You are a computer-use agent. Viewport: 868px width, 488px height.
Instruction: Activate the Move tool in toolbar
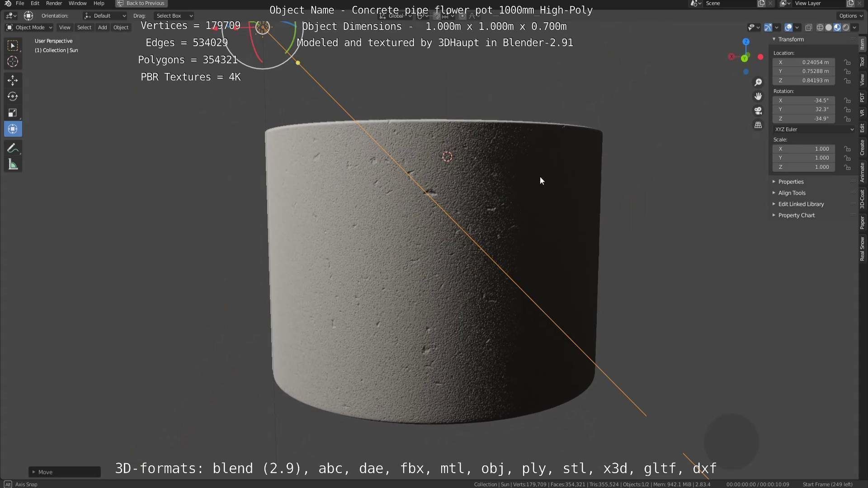click(13, 80)
